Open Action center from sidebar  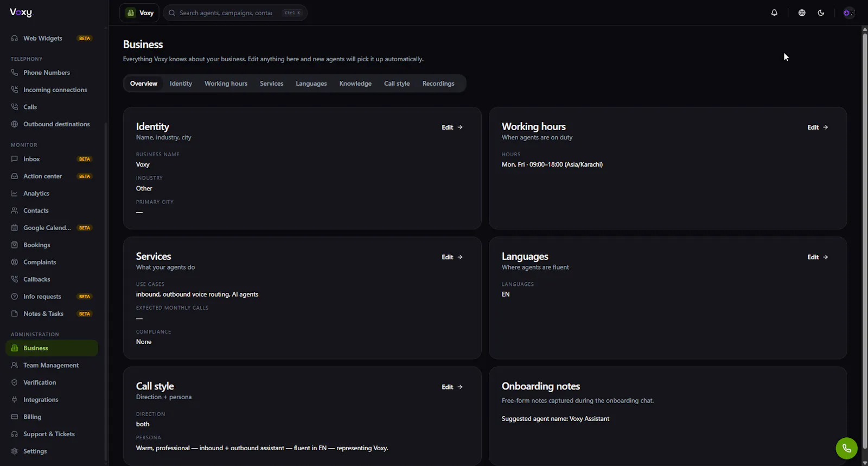point(52,176)
